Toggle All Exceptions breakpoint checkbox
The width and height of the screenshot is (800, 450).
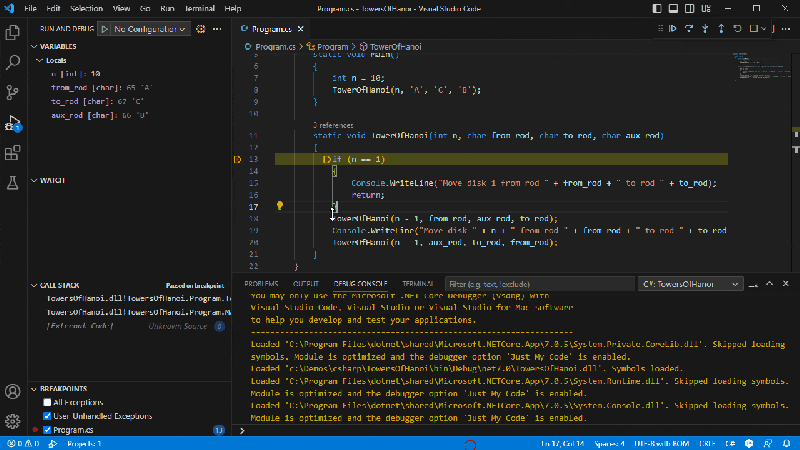tap(47, 403)
